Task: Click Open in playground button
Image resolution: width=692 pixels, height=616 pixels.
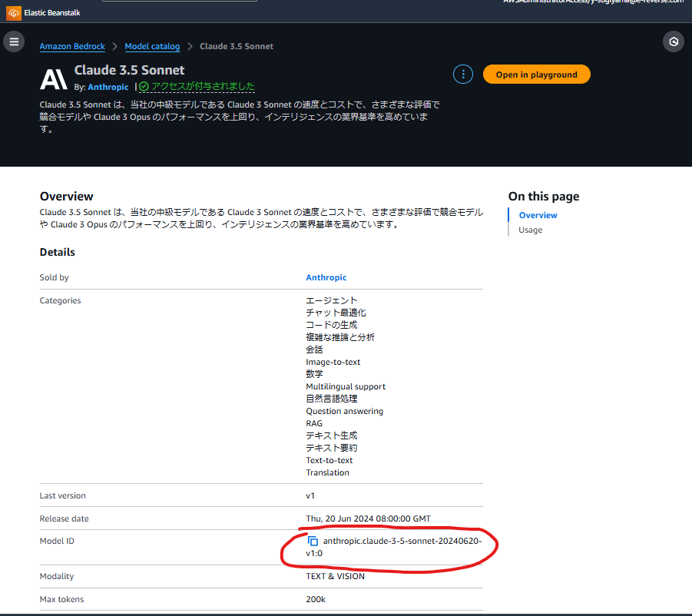Action: pos(537,75)
